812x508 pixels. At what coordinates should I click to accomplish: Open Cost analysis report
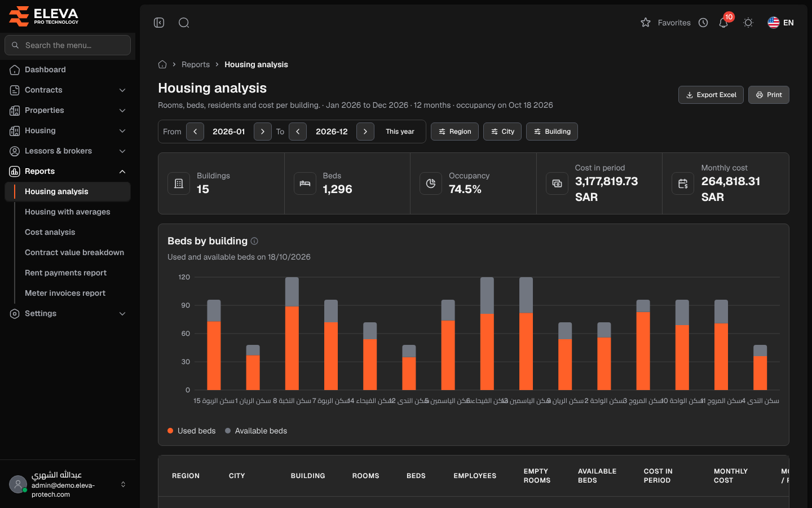click(x=50, y=232)
